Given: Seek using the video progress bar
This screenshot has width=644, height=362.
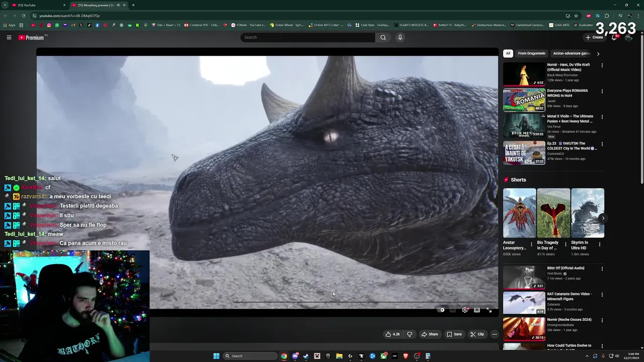Looking at the screenshot, I should pyautogui.click(x=267, y=302).
